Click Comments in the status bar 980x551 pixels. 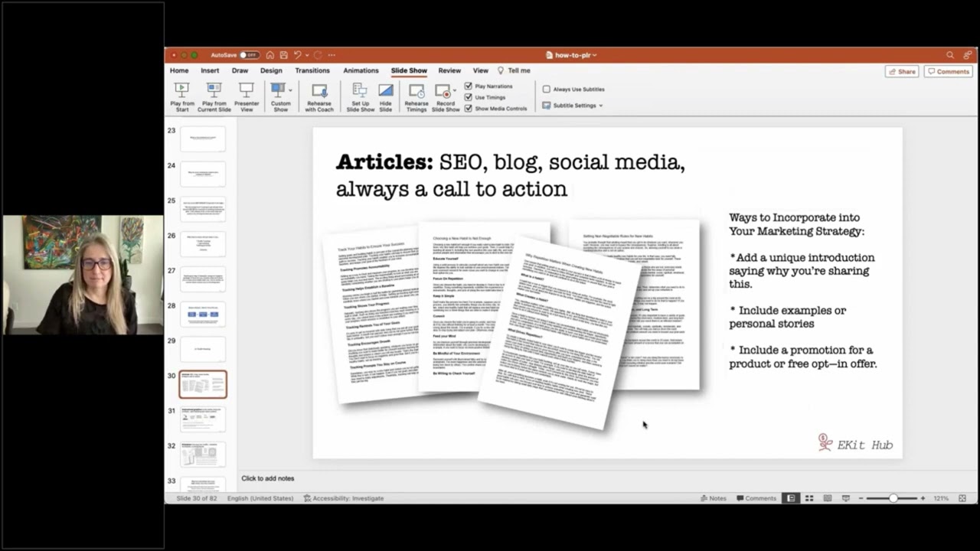coord(756,498)
